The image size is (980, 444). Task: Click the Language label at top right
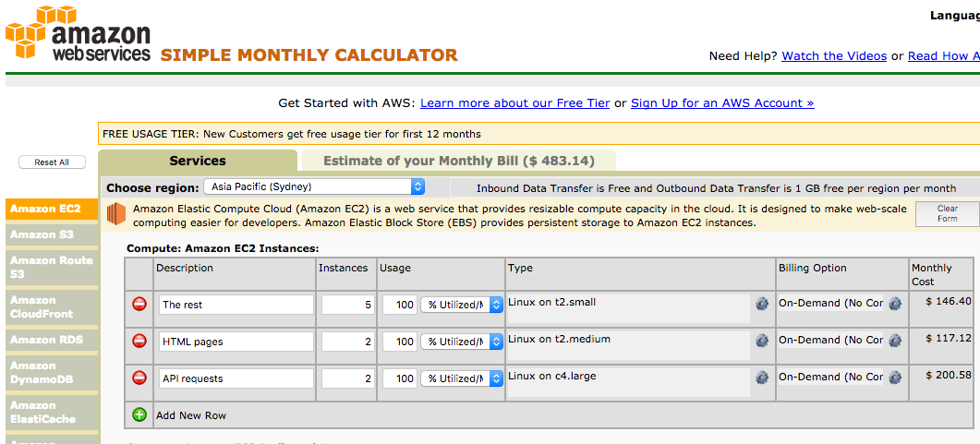click(954, 17)
